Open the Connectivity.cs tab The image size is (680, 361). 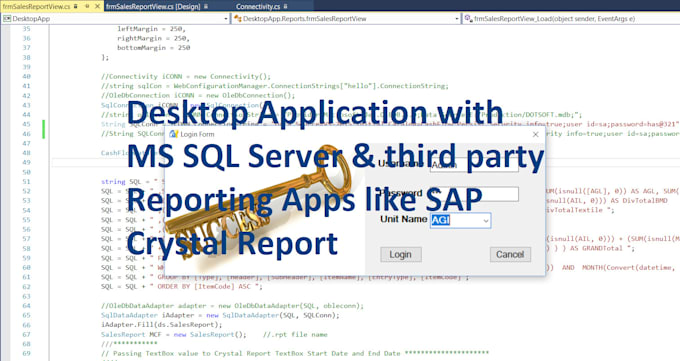tap(258, 7)
